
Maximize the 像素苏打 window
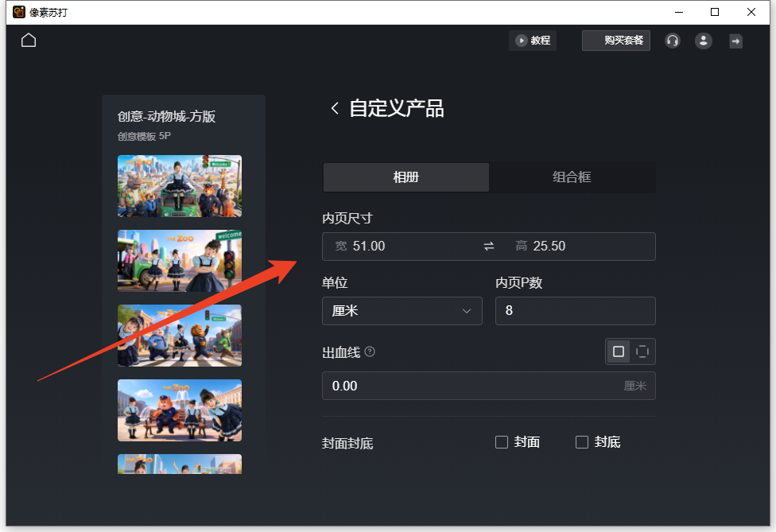tap(715, 12)
